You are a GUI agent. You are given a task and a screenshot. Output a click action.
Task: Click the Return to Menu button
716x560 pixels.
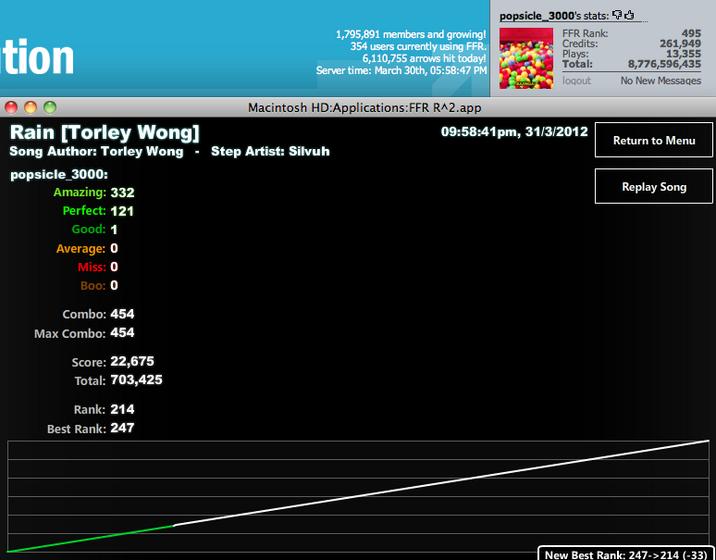654,140
